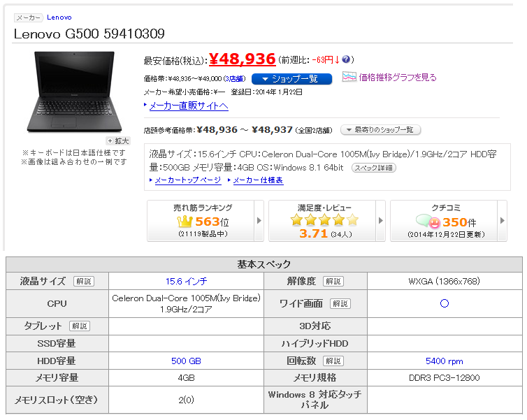
Task: Click the WXGA (1366x768) cell
Action: (x=445, y=281)
